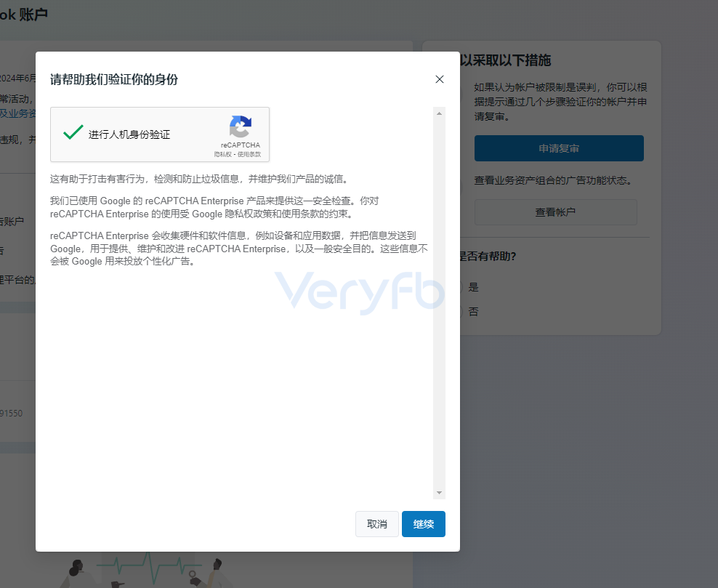Screen dimensions: 718x588
Task: Click 取消 to cancel verification
Action: 377,524
